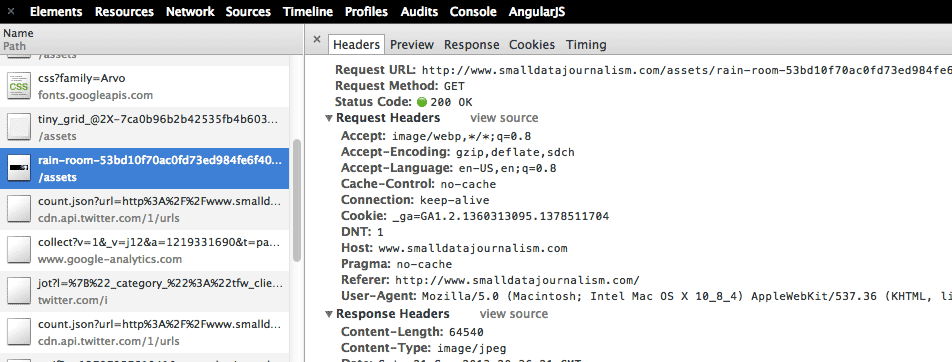Close the request details pane
This screenshot has height=362, width=952.
(316, 39)
